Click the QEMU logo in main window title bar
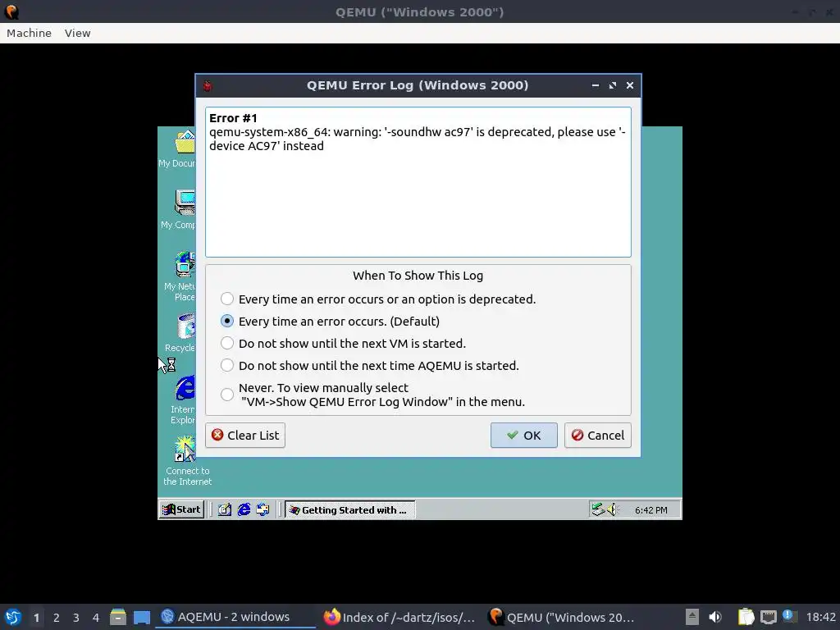 (x=11, y=11)
